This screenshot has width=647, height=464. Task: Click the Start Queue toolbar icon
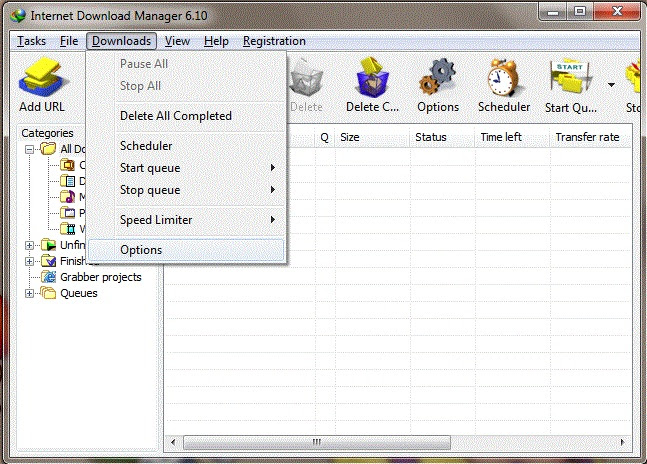pyautogui.click(x=571, y=78)
